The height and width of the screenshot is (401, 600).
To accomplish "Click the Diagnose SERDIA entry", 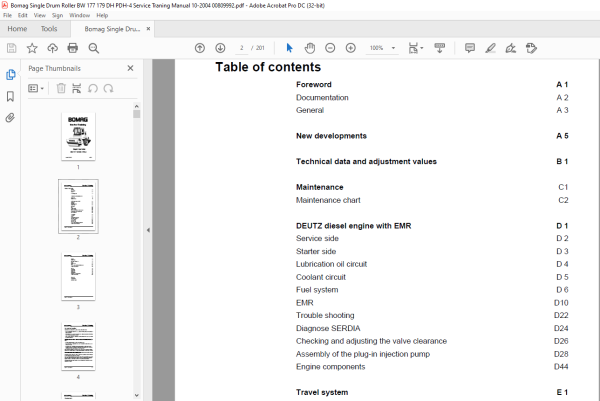I will pos(328,328).
